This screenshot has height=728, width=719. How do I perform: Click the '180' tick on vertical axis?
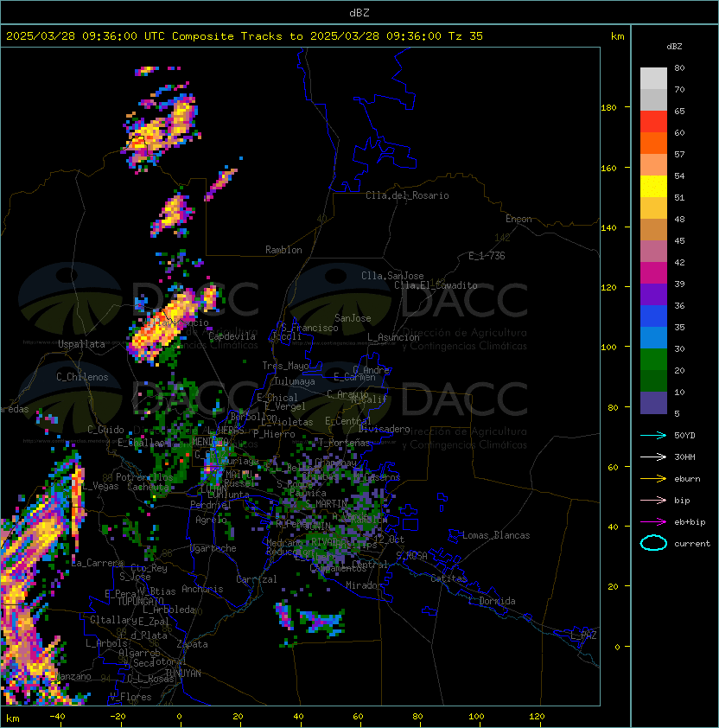(x=608, y=108)
